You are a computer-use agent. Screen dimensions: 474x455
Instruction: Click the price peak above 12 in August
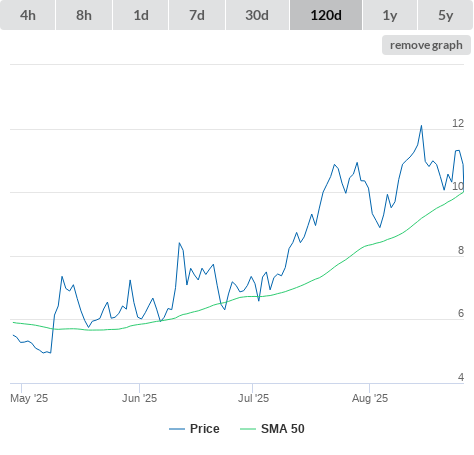click(x=421, y=126)
